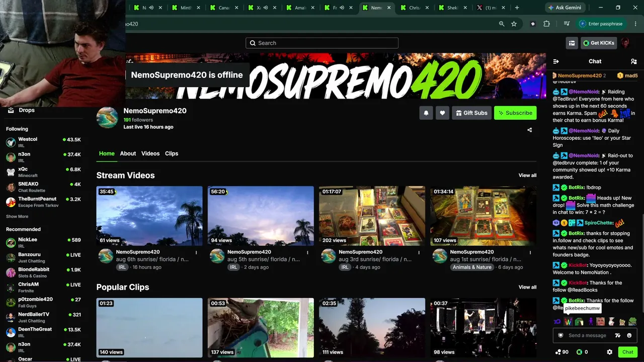
Task: Open the browser Extensions puzzle icon
Action: pos(547,24)
